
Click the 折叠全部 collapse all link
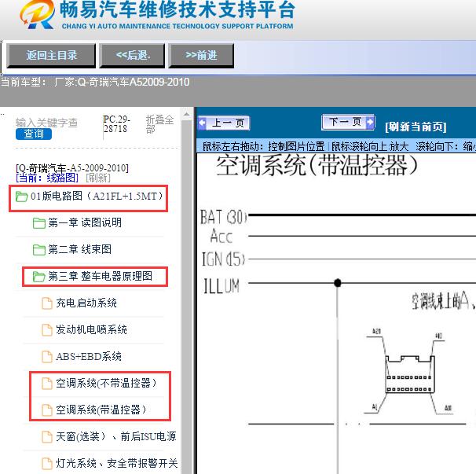[159, 124]
